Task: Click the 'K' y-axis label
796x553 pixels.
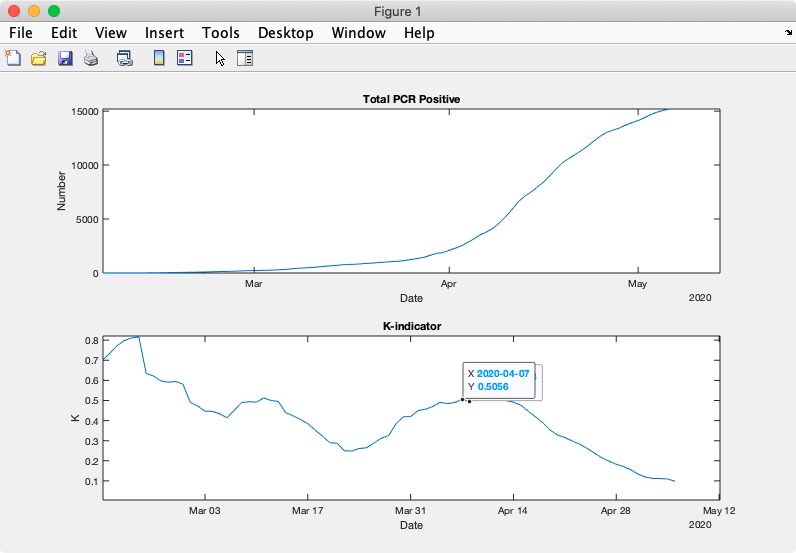Action: [x=75, y=418]
